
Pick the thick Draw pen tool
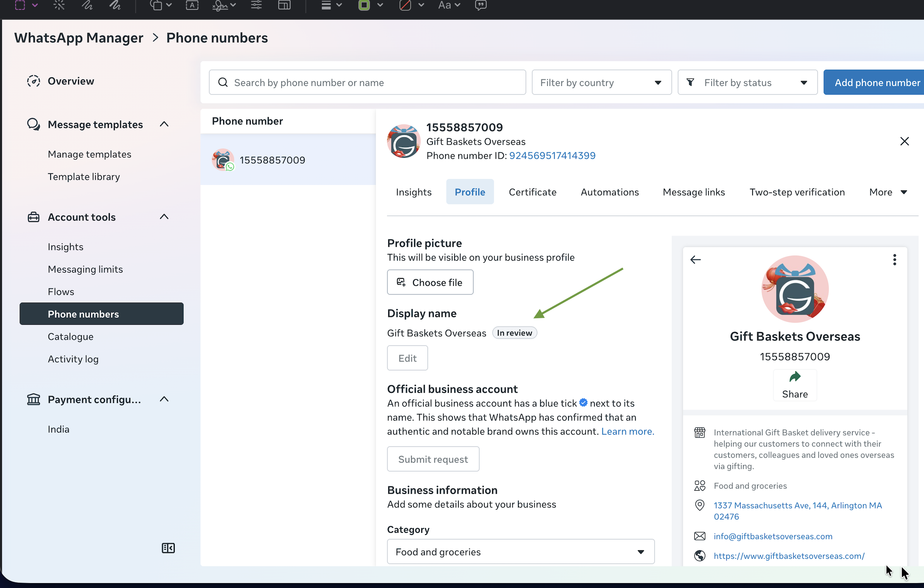pyautogui.click(x=115, y=5)
